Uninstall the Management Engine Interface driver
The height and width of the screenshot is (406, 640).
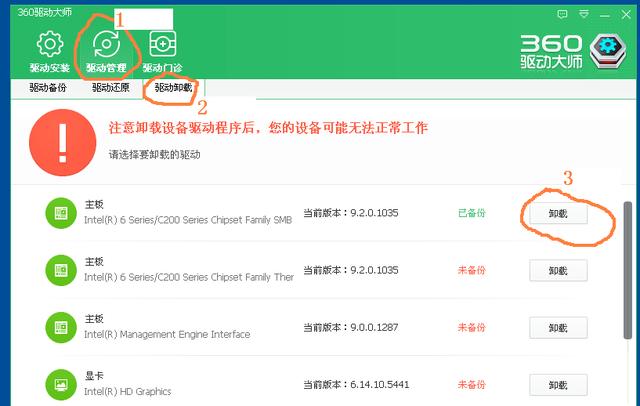[x=558, y=328]
